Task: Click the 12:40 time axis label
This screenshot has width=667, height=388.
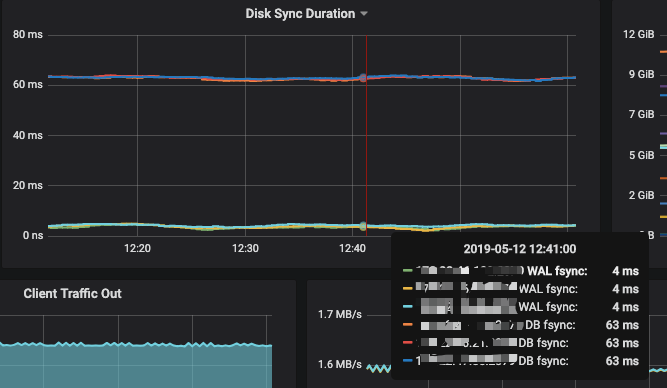Action: (x=352, y=248)
